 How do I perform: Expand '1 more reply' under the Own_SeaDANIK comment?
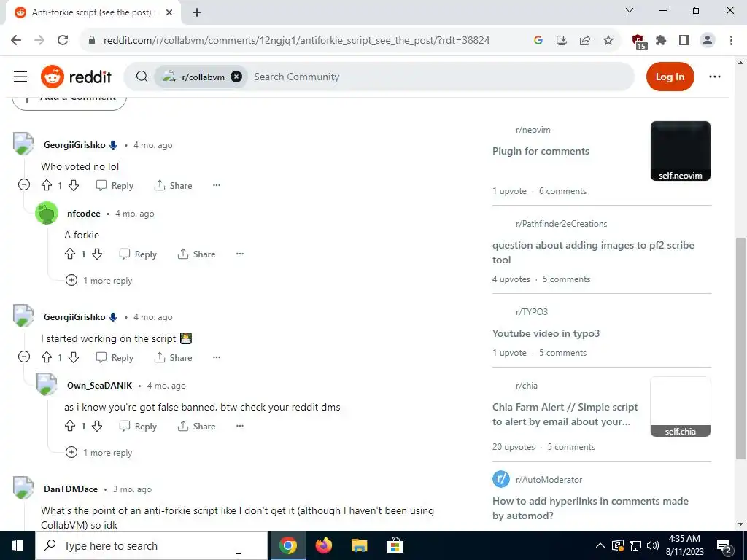coord(99,452)
